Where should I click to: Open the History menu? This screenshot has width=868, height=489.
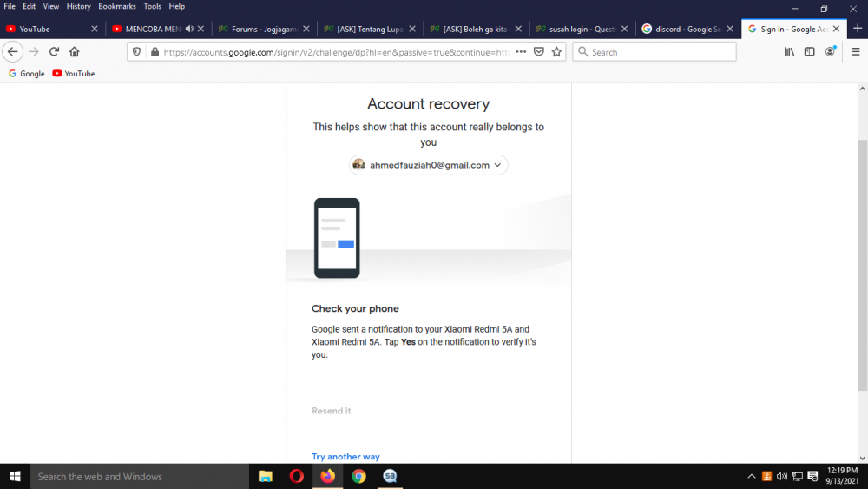pos(78,7)
